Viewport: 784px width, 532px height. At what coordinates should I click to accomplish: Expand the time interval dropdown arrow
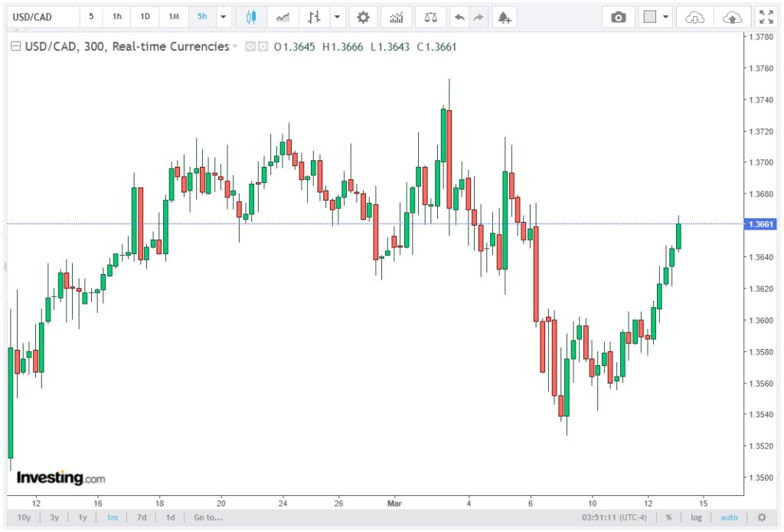223,17
